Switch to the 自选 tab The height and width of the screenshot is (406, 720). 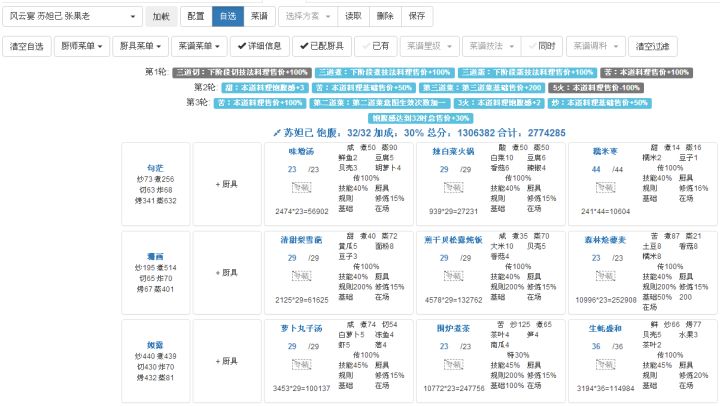[x=228, y=16]
